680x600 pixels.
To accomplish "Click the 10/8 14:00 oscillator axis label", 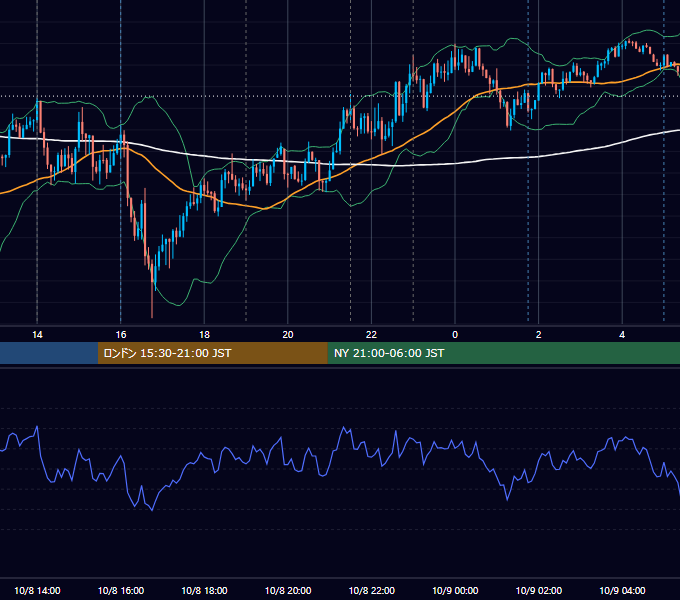I will click(x=37, y=590).
